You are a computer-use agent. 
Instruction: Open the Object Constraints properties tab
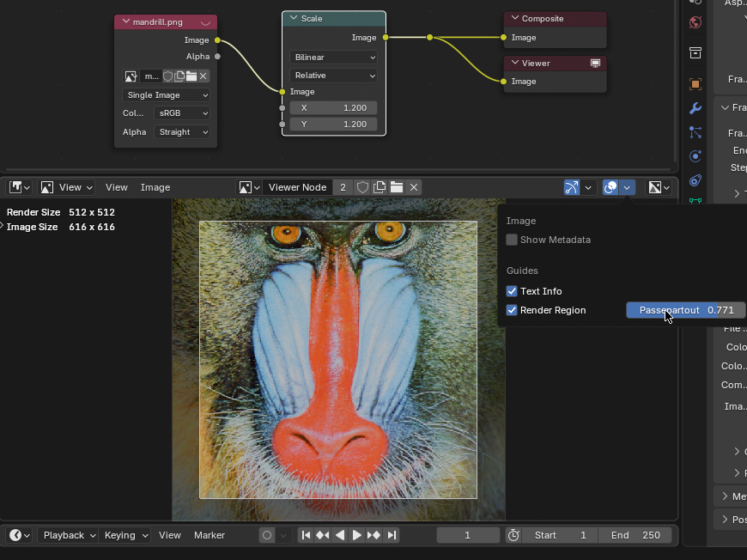tap(695, 180)
